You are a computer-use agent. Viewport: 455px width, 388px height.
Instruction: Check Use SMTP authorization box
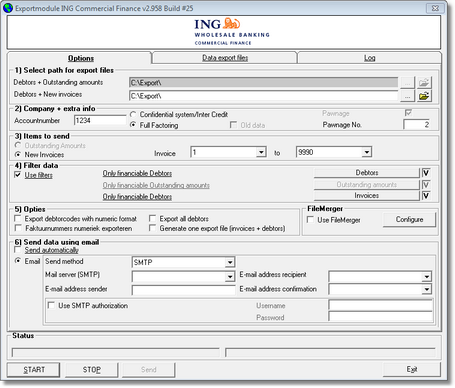point(51,305)
